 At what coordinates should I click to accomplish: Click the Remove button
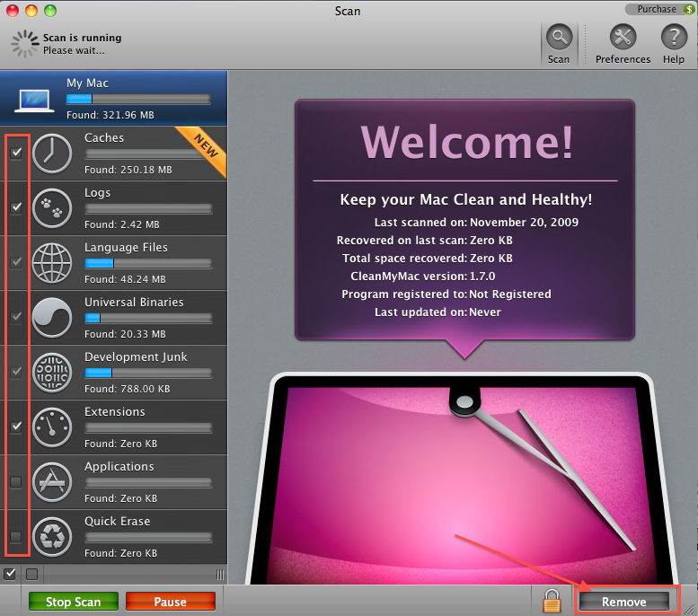coord(623,602)
